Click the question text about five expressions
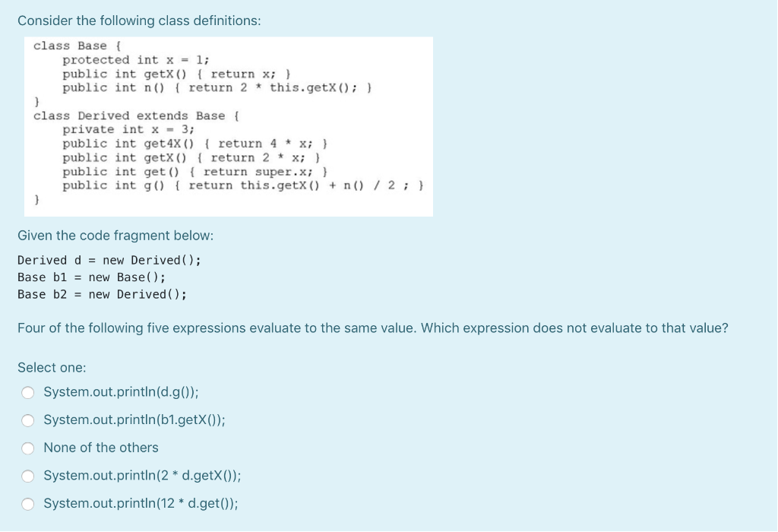 click(x=372, y=328)
